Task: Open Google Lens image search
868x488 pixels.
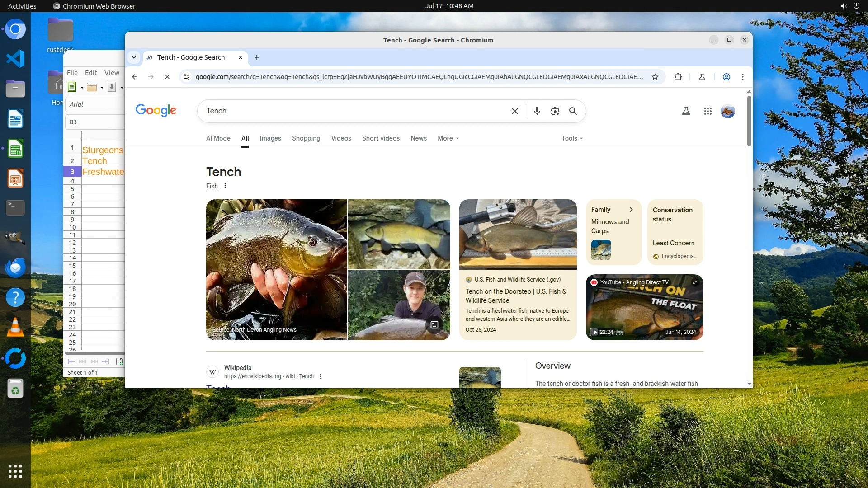Action: pyautogui.click(x=555, y=111)
